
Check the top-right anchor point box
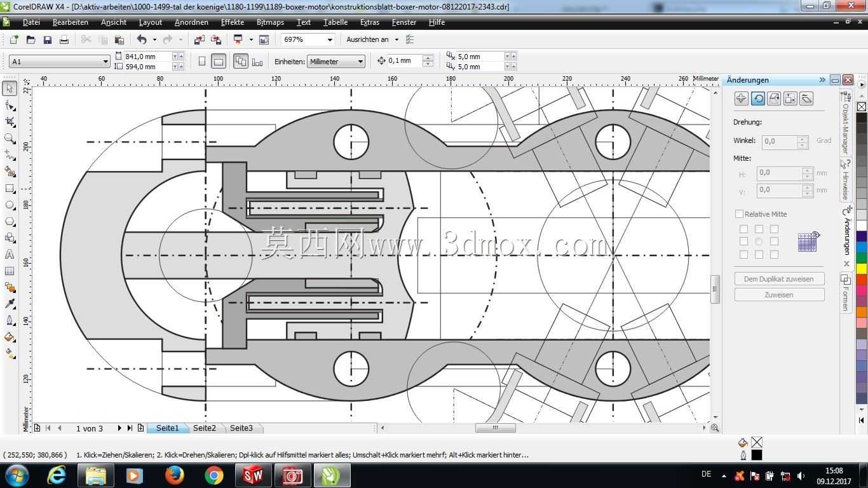click(774, 229)
